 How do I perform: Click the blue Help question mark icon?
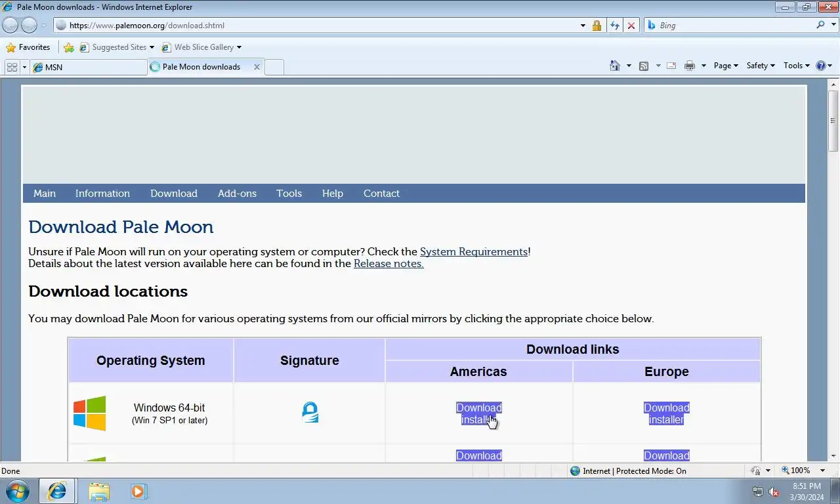click(820, 66)
